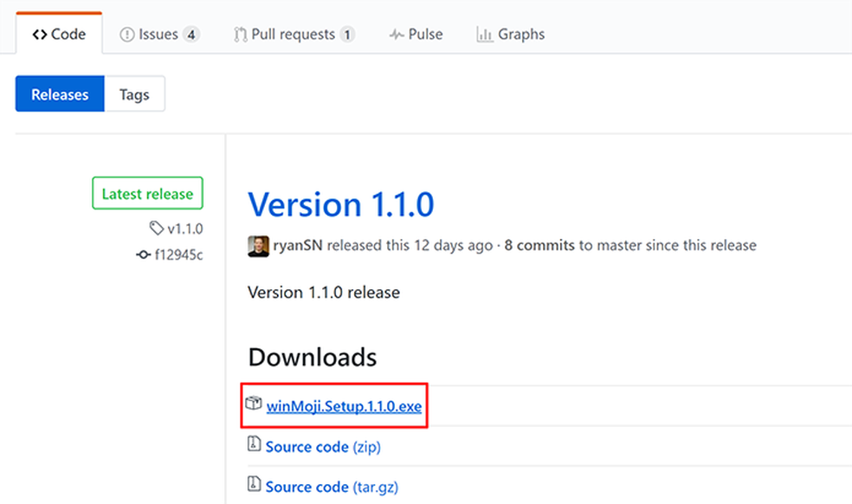Click the archive icon beside Source code (tar.gz)

tap(254, 483)
